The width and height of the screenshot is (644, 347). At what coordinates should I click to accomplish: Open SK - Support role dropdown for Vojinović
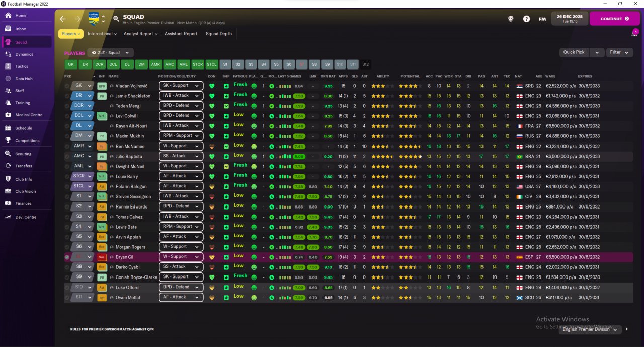181,86
